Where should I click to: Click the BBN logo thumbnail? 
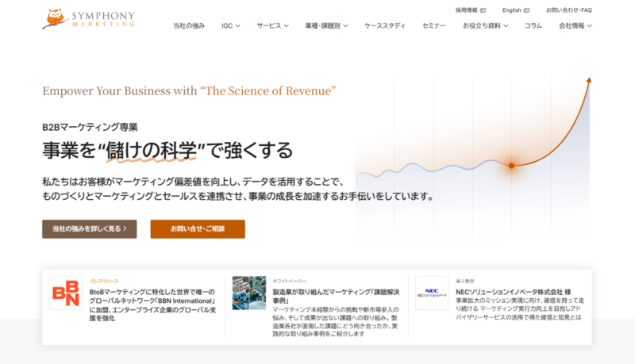[x=65, y=293]
